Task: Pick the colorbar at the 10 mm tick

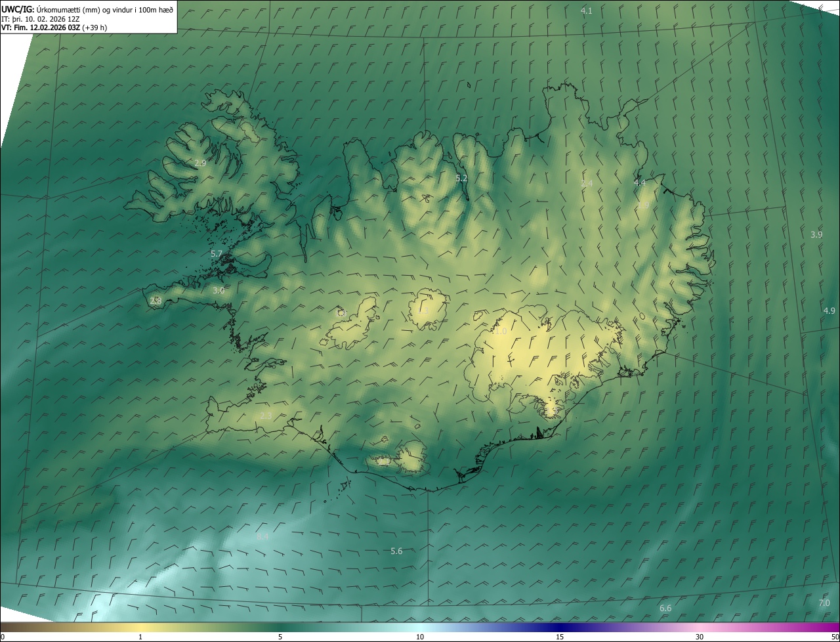Action: [x=420, y=628]
